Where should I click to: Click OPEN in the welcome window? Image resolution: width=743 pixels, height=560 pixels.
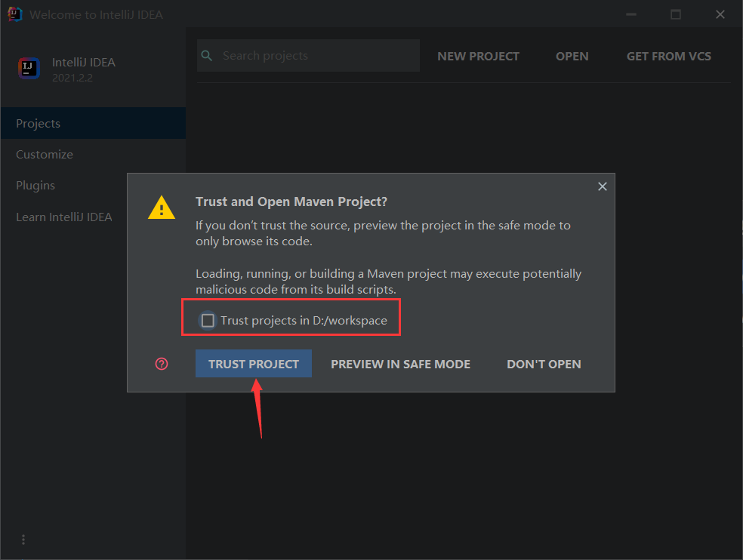coord(572,57)
